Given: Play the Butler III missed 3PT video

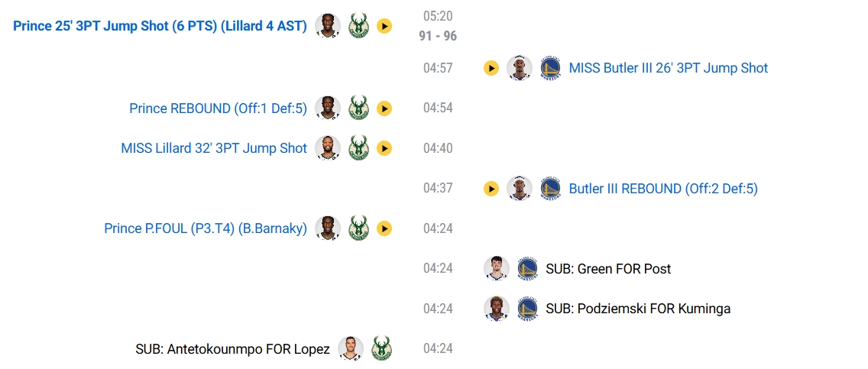Looking at the screenshot, I should tap(491, 68).
